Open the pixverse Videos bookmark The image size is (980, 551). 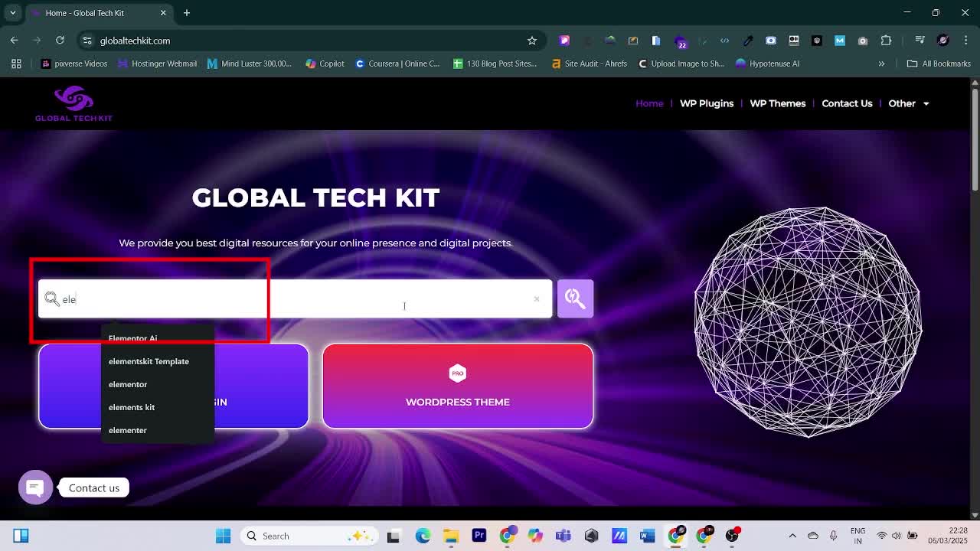(73, 64)
